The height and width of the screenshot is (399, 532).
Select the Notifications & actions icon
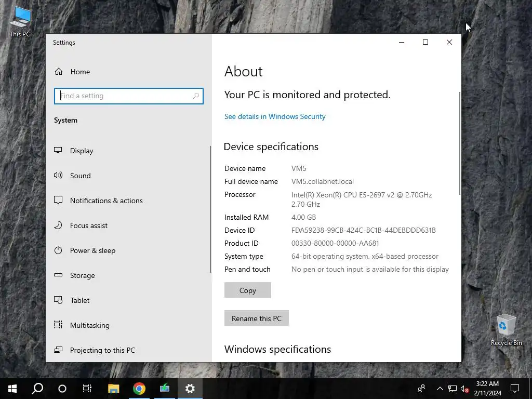pyautogui.click(x=58, y=200)
